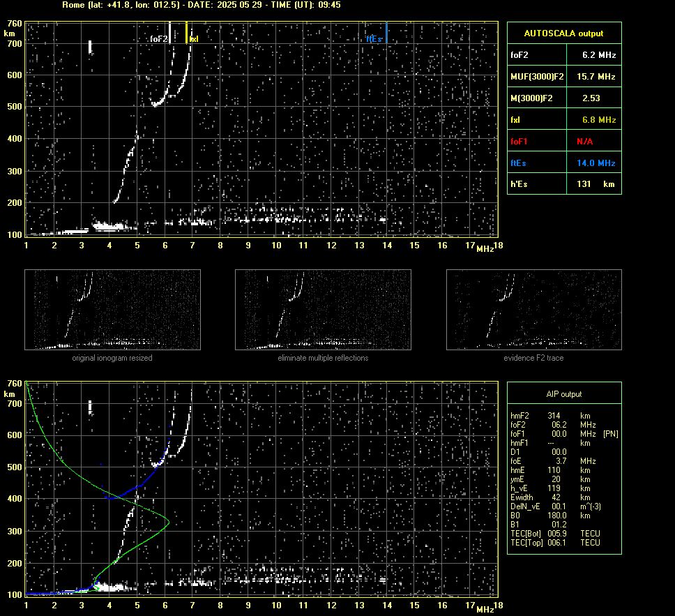The width and height of the screenshot is (675, 616).
Task: Click the TEC[Bot] 005.9 TECU row
Action: pos(555,533)
